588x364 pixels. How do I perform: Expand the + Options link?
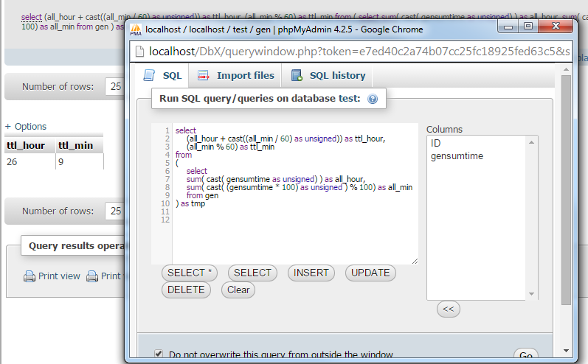click(26, 126)
